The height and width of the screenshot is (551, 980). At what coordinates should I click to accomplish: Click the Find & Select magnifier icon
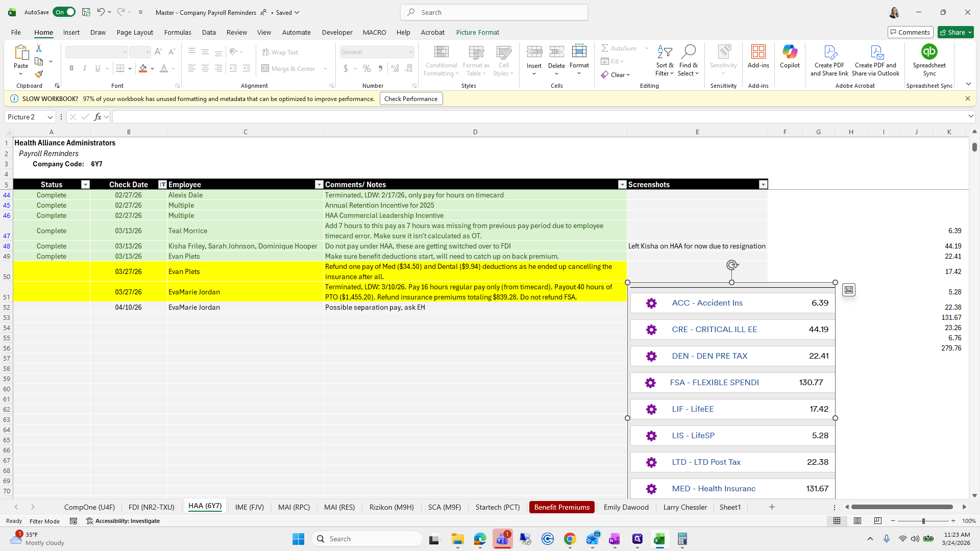point(688,52)
